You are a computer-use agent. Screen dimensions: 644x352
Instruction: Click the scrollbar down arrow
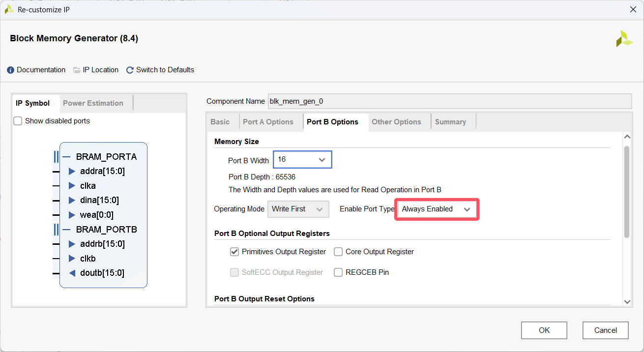point(627,301)
